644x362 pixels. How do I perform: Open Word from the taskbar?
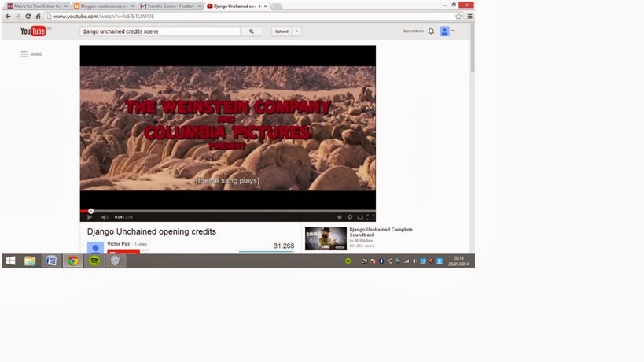51,261
